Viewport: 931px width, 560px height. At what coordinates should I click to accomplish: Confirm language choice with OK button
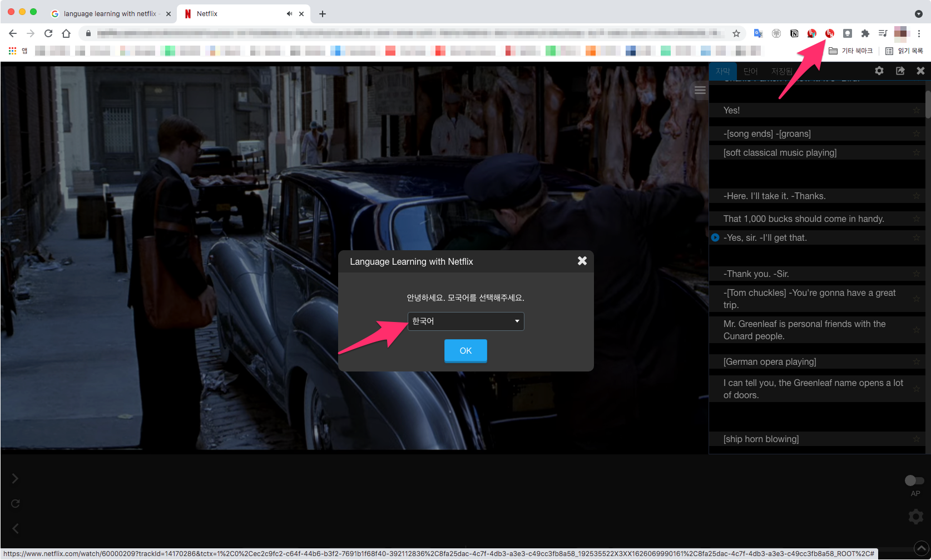(x=466, y=351)
